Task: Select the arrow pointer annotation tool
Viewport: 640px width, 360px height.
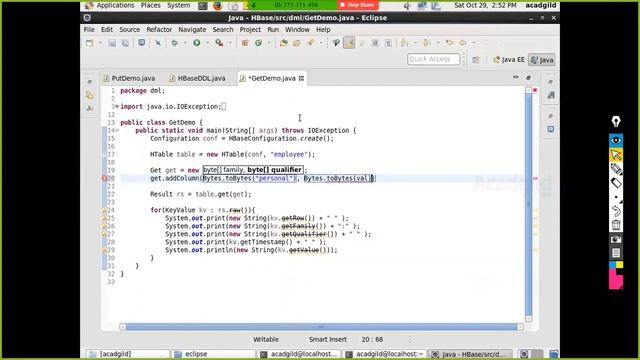Action: click(x=616, y=155)
